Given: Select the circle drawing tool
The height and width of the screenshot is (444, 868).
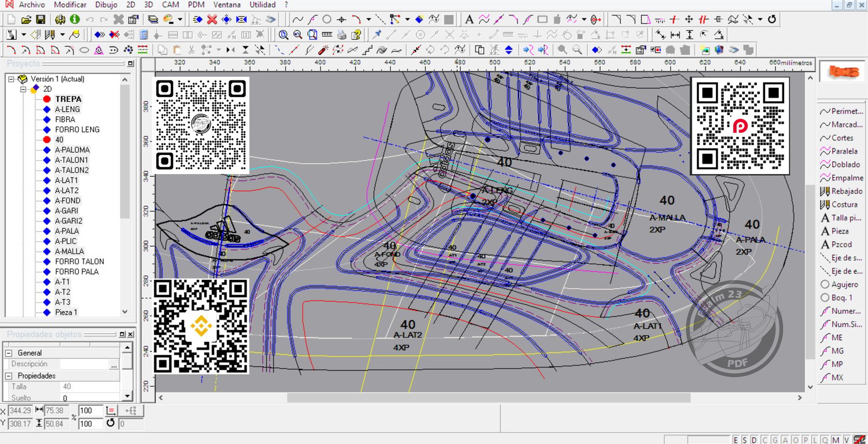Looking at the screenshot, I should click(x=327, y=20).
